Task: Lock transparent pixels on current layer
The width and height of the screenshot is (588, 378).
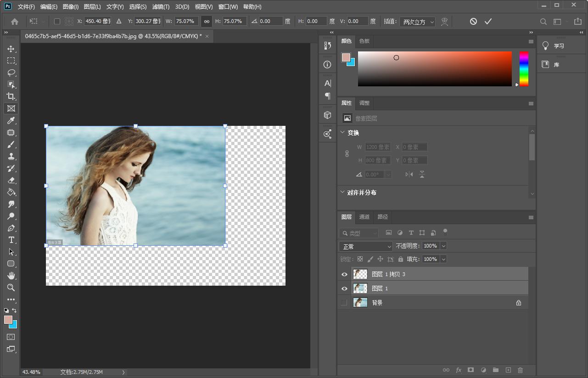Action: coord(360,259)
